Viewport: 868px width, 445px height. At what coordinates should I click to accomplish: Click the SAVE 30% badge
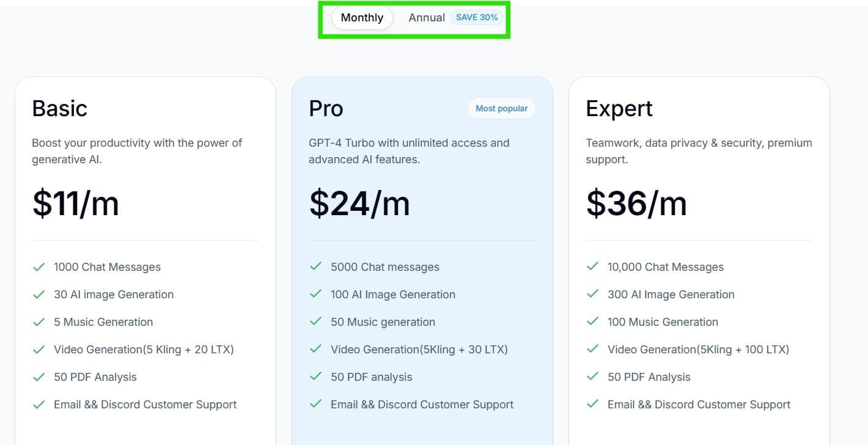tap(477, 18)
